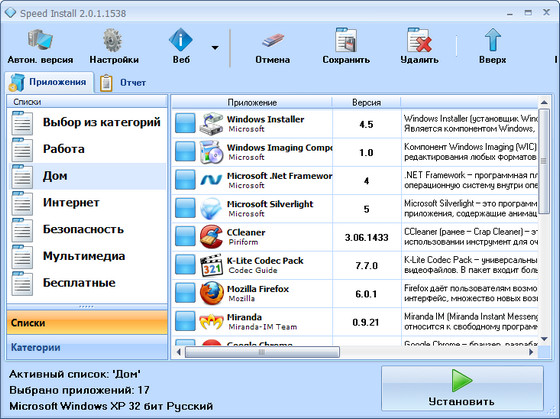Click the Mozilla Firefox icon

coord(211,293)
